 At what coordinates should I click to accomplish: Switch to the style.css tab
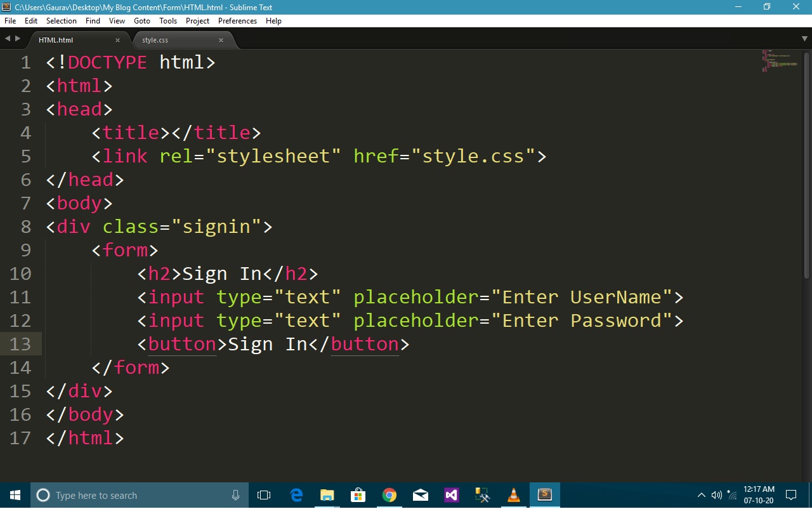[155, 39]
